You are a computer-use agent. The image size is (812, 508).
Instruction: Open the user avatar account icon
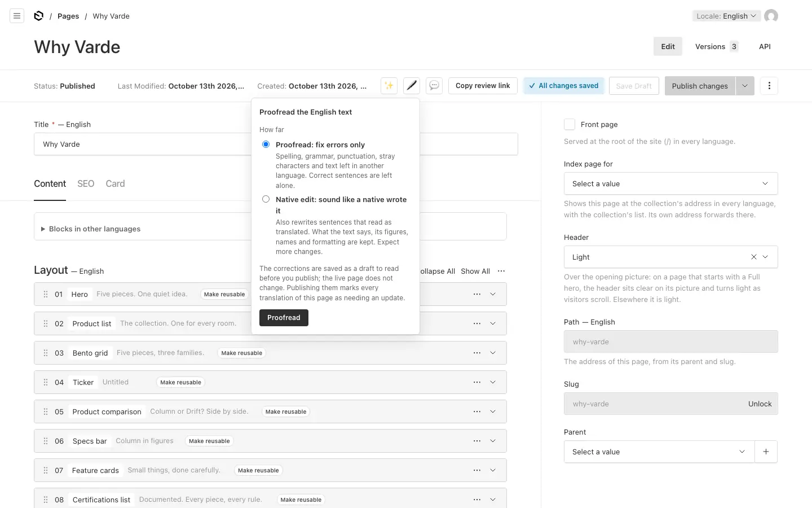pyautogui.click(x=771, y=16)
